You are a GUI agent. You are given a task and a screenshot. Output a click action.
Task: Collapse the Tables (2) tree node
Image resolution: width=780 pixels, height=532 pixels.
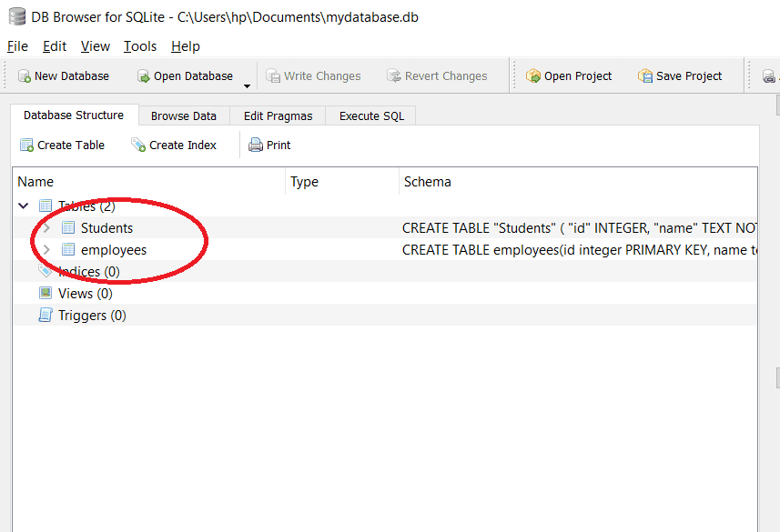[24, 206]
